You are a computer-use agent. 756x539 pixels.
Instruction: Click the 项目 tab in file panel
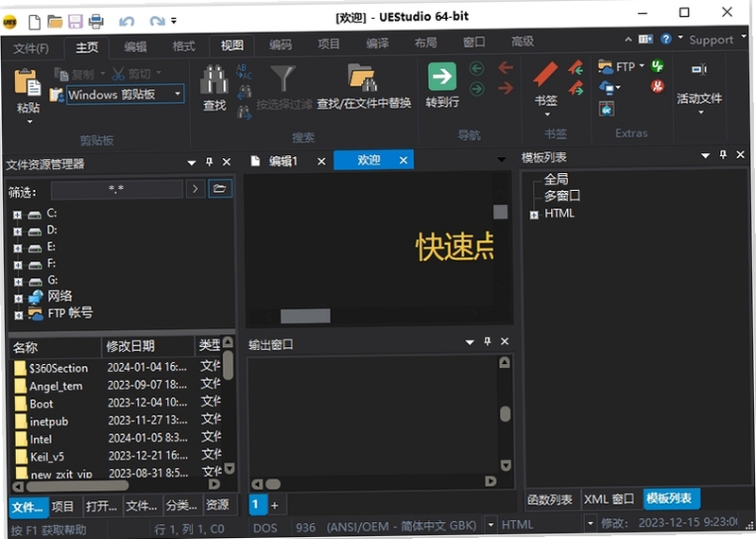pyautogui.click(x=62, y=506)
